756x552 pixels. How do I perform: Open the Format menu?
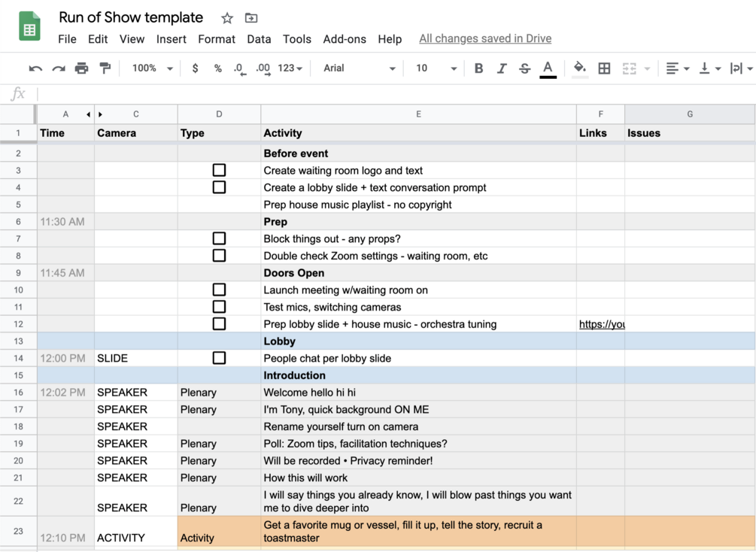217,39
